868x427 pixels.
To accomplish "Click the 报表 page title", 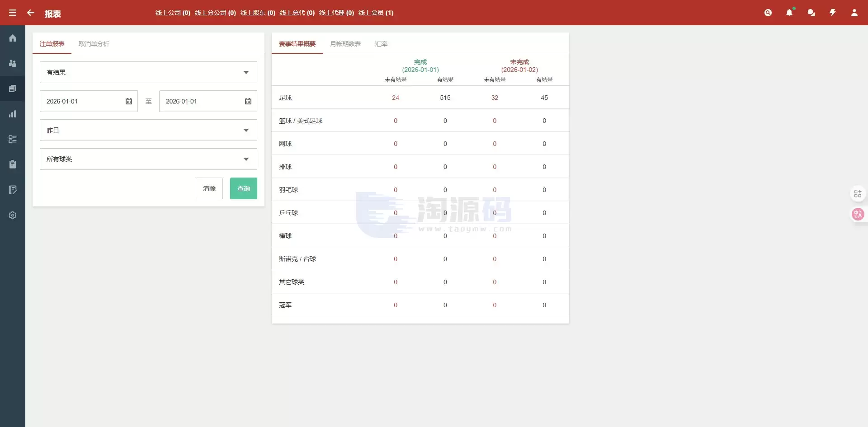I will coord(53,14).
